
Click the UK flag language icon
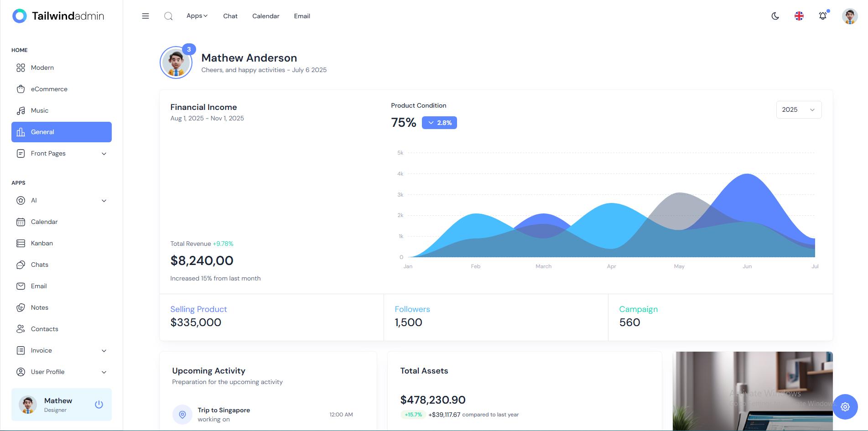pos(799,16)
